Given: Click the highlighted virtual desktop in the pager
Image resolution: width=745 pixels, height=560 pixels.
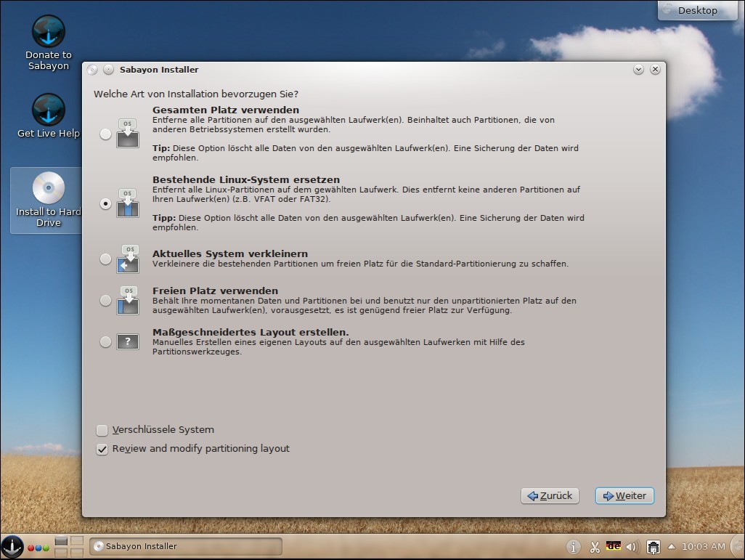Looking at the screenshot, I should pyautogui.click(x=61, y=541).
